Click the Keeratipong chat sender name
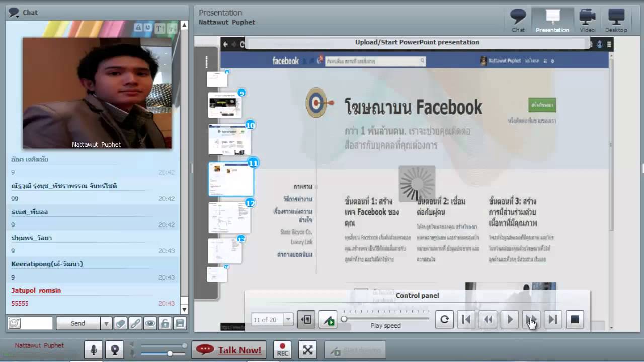 47,264
